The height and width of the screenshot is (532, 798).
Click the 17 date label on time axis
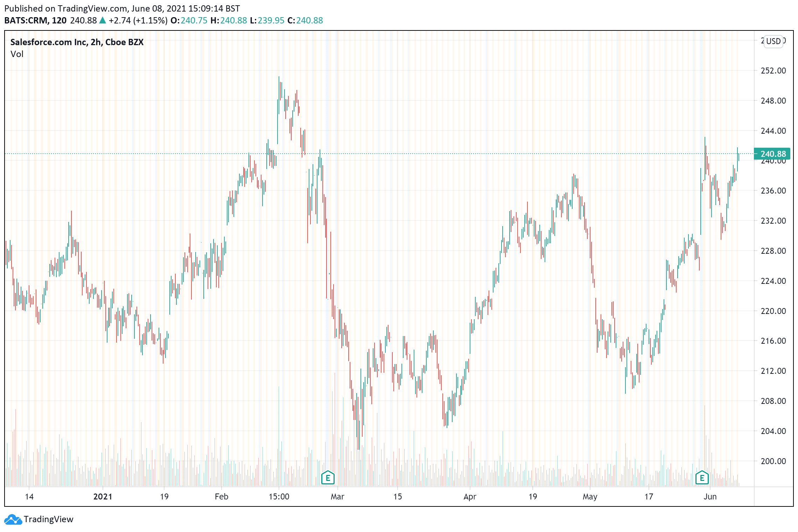coord(649,497)
